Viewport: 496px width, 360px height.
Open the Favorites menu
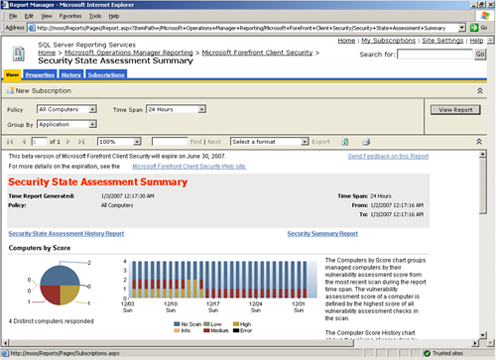70,16
